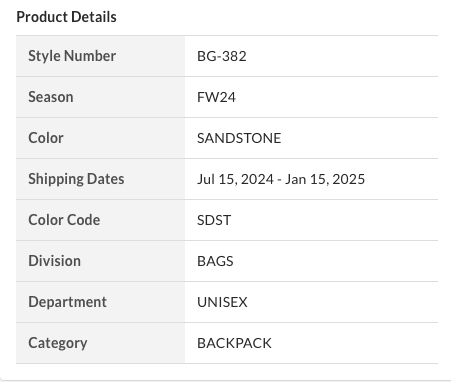451x382 pixels.
Task: Select the Color label cell
Action: pyautogui.click(x=100, y=138)
